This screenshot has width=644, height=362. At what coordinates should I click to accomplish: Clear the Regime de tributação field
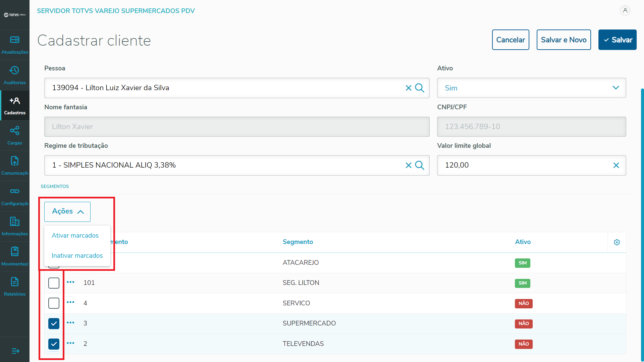pos(408,165)
